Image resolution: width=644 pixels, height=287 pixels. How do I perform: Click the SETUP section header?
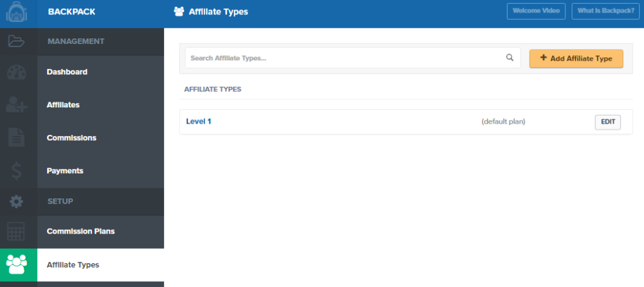click(x=60, y=202)
